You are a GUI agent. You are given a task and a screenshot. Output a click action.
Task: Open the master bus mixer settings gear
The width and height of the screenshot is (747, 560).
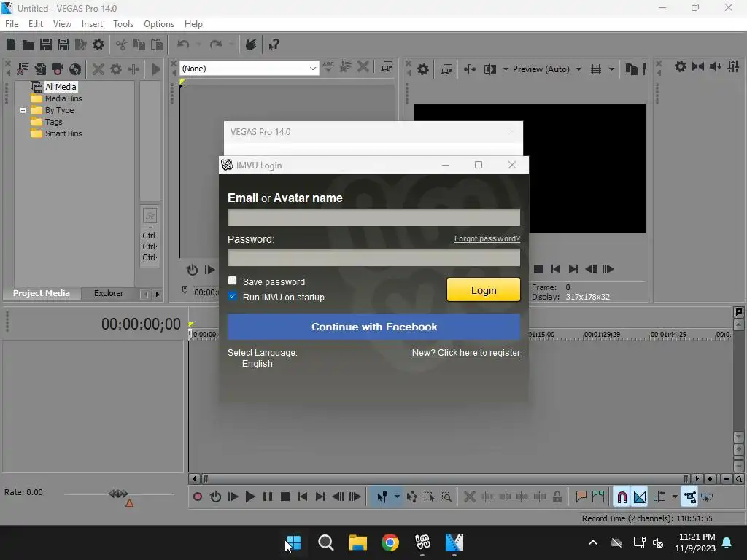(681, 66)
